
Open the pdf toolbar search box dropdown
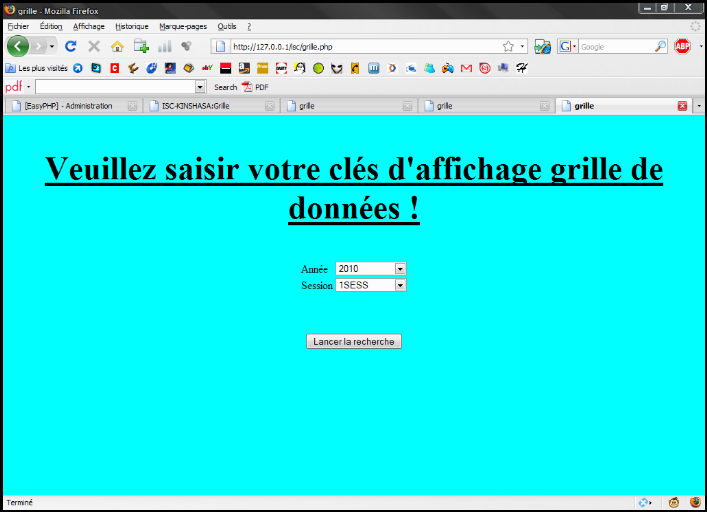[x=200, y=87]
